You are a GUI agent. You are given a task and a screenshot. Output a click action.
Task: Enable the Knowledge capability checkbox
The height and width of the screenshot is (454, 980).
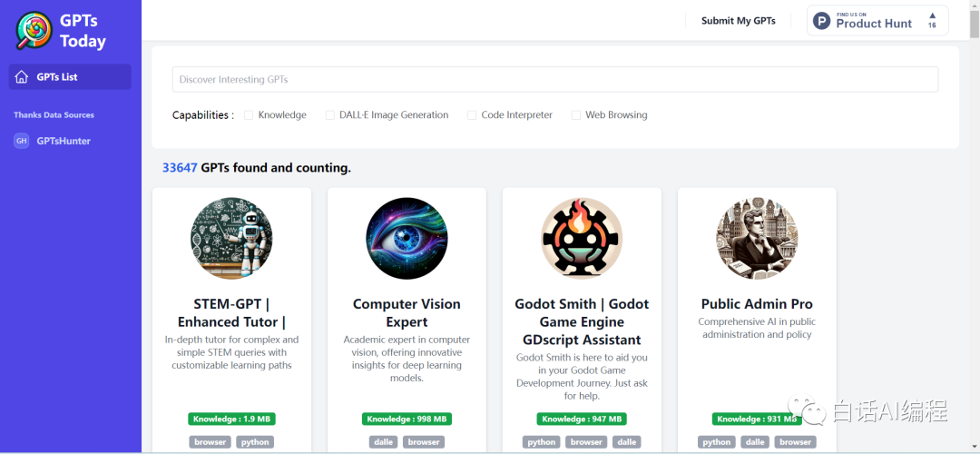coord(249,115)
